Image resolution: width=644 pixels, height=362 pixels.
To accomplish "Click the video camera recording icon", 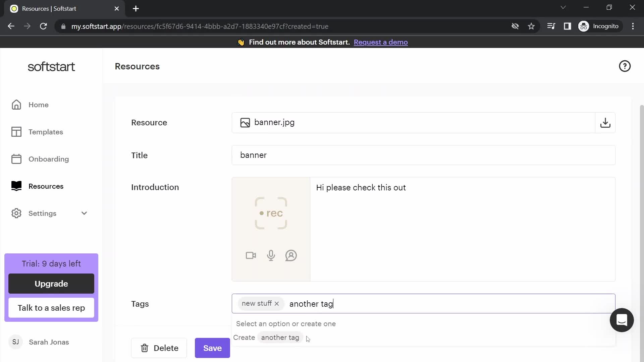I will pos(251,255).
